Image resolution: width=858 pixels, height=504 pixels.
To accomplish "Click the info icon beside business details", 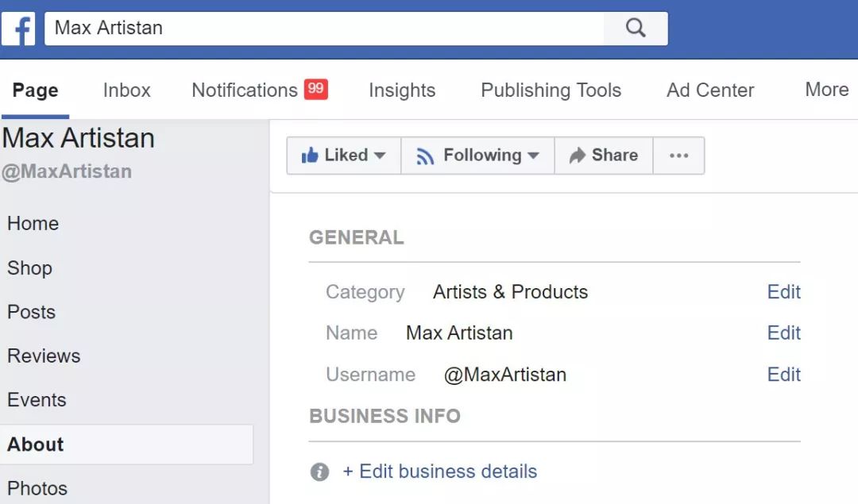I will click(x=319, y=472).
